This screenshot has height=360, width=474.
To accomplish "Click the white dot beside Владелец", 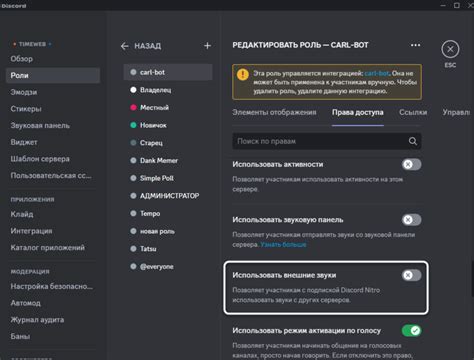I will [x=133, y=90].
